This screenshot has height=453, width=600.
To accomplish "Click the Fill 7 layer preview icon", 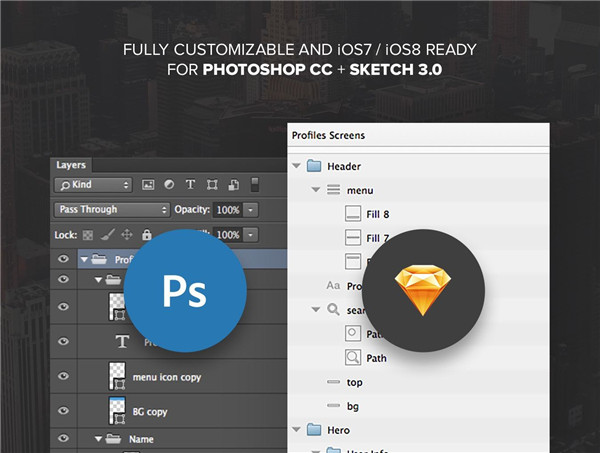I will pyautogui.click(x=353, y=238).
